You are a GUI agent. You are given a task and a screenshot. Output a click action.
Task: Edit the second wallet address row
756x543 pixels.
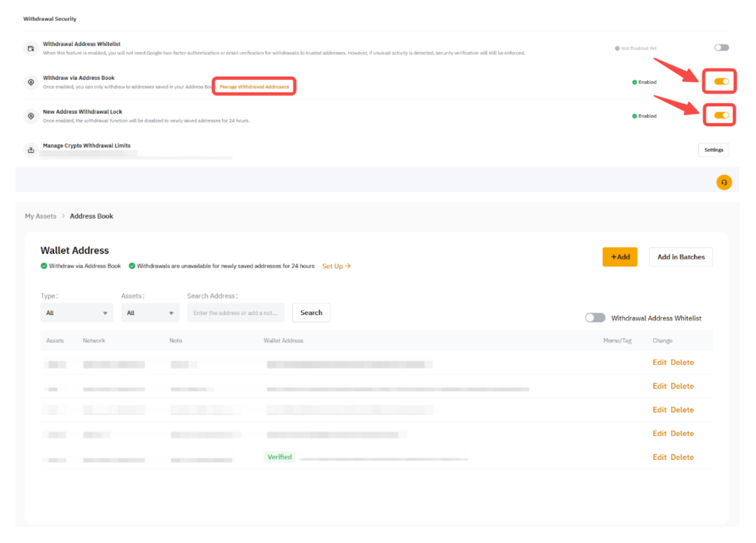coord(660,386)
